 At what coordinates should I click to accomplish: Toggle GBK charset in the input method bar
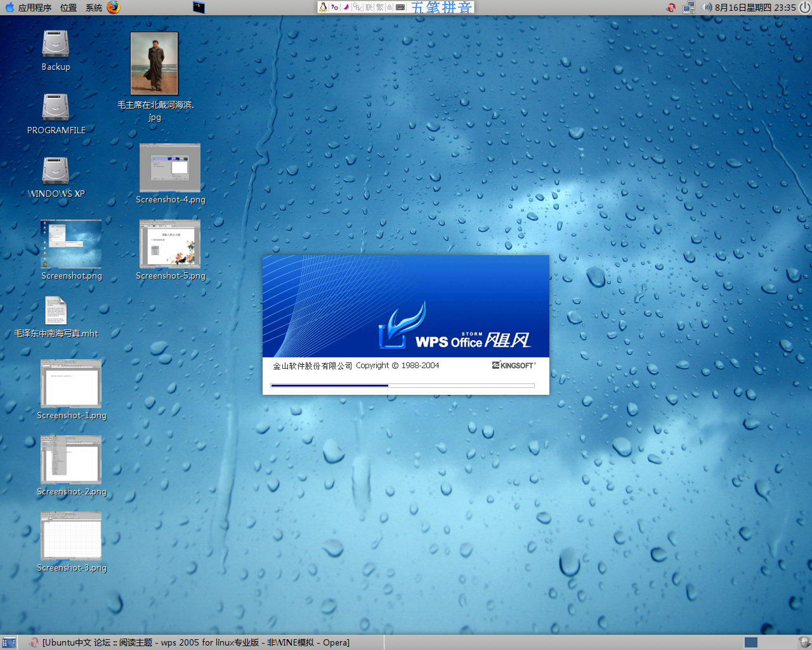point(358,7)
